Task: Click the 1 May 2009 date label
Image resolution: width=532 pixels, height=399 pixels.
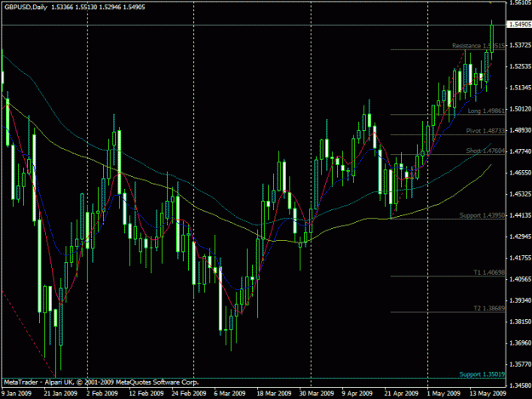Action: tap(443, 393)
